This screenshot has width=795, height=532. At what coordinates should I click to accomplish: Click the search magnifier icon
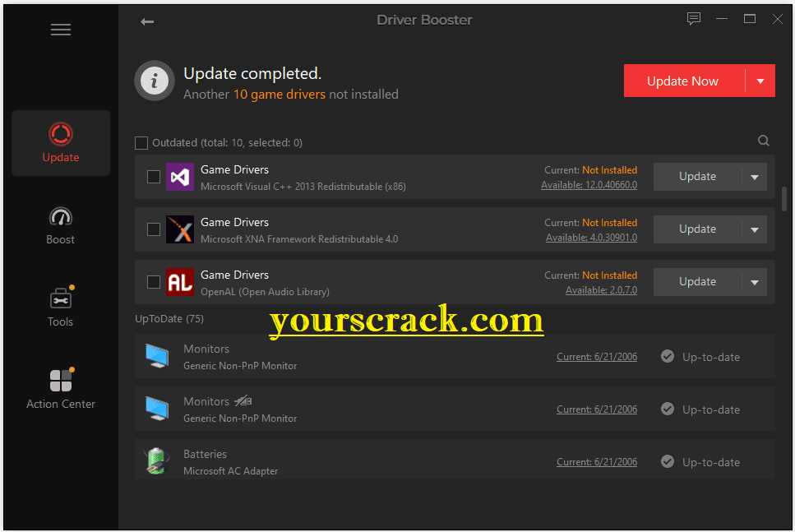(764, 141)
